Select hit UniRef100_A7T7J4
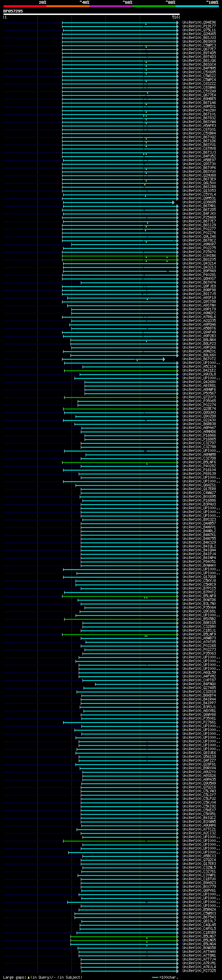Screen dimensions: 222x980 click(199, 959)
